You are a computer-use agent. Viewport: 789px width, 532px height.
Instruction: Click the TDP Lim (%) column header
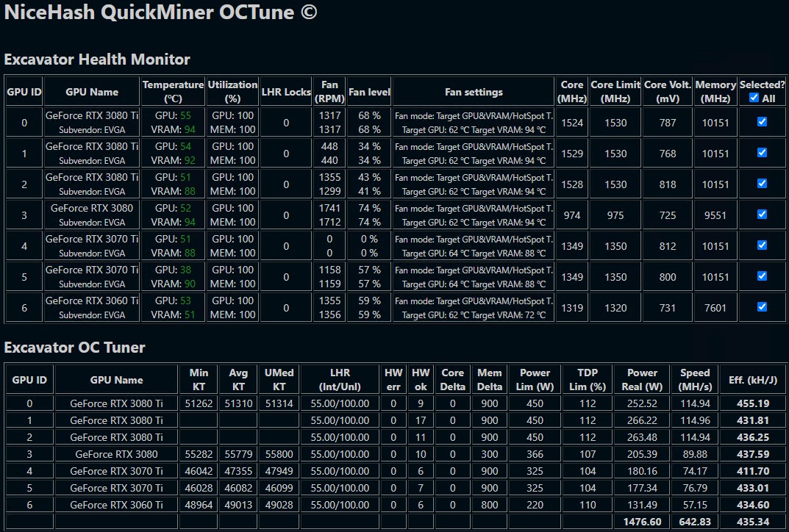pyautogui.click(x=588, y=380)
